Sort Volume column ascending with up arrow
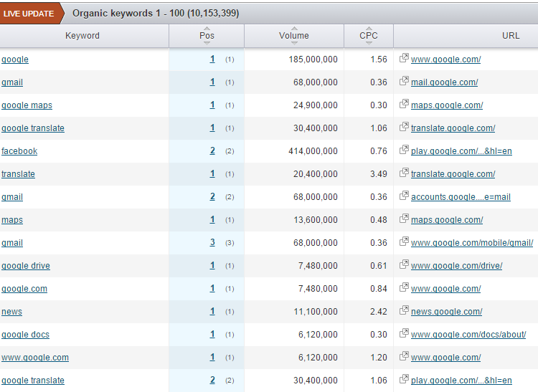This screenshot has height=392, width=538. pos(294,29)
